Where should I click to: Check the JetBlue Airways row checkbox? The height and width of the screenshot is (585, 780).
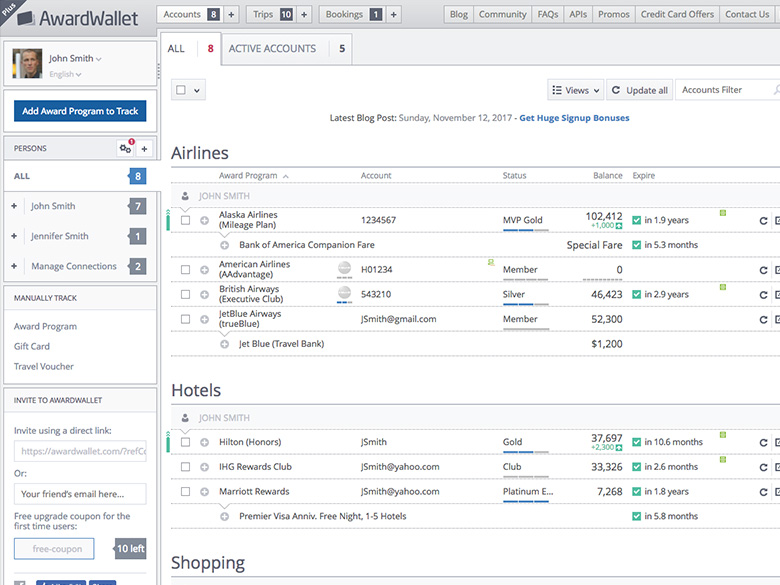click(186, 319)
